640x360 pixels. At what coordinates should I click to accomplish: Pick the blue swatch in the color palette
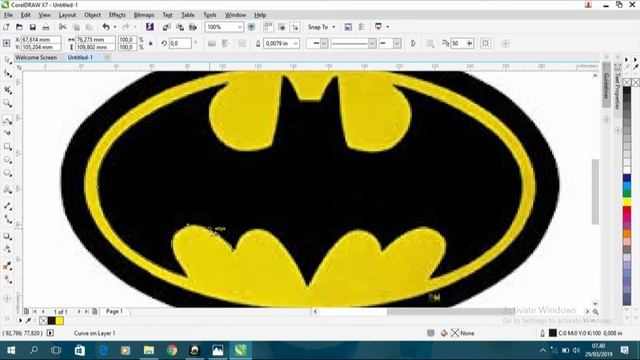click(627, 178)
